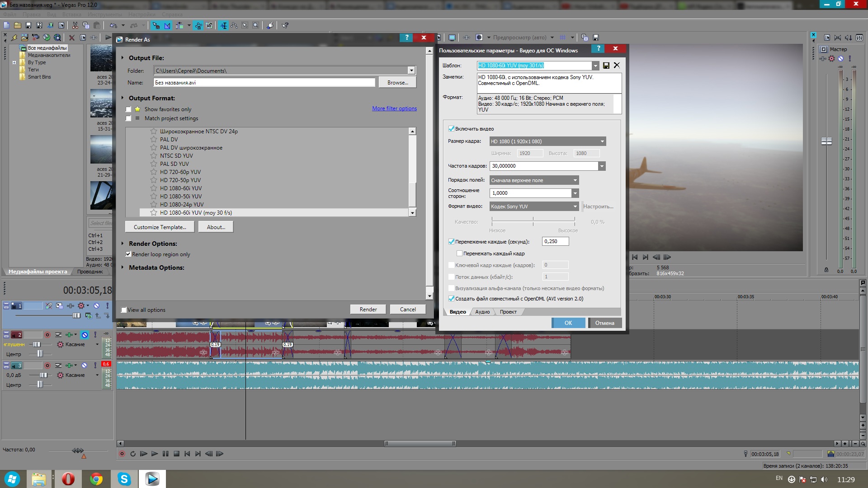This screenshot has height=488, width=868.
Task: Arm track 2 for record
Action: [47, 335]
